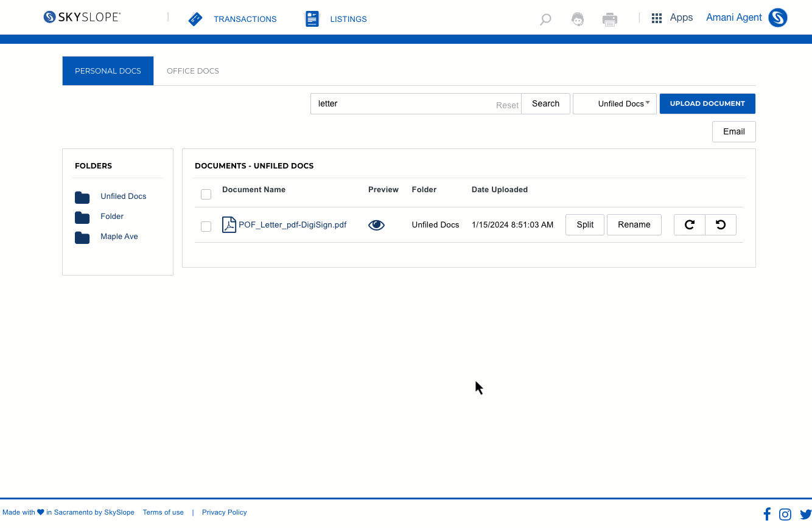Check the POF_Letter document checkbox

tap(206, 226)
